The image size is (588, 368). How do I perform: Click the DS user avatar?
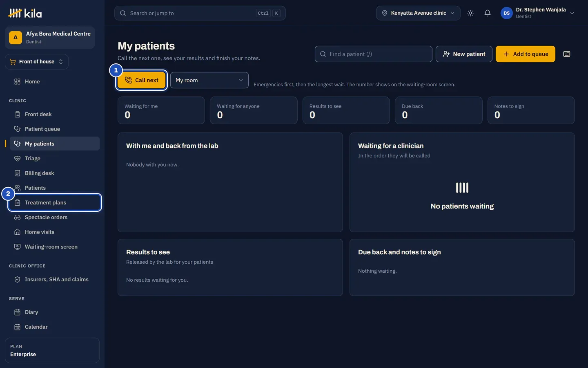point(506,13)
